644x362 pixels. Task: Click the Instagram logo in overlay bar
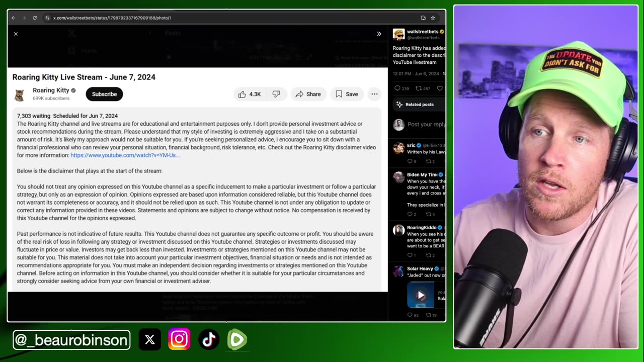(x=179, y=339)
